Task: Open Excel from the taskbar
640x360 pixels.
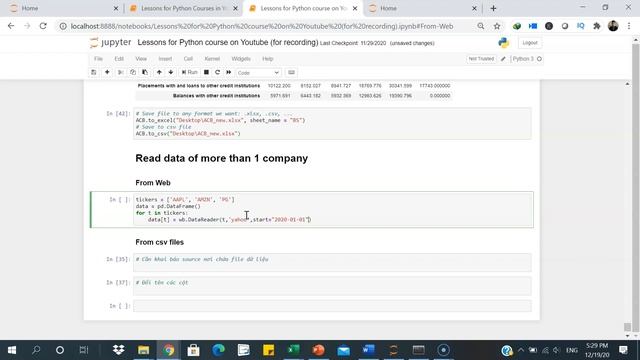Action: coord(293,350)
